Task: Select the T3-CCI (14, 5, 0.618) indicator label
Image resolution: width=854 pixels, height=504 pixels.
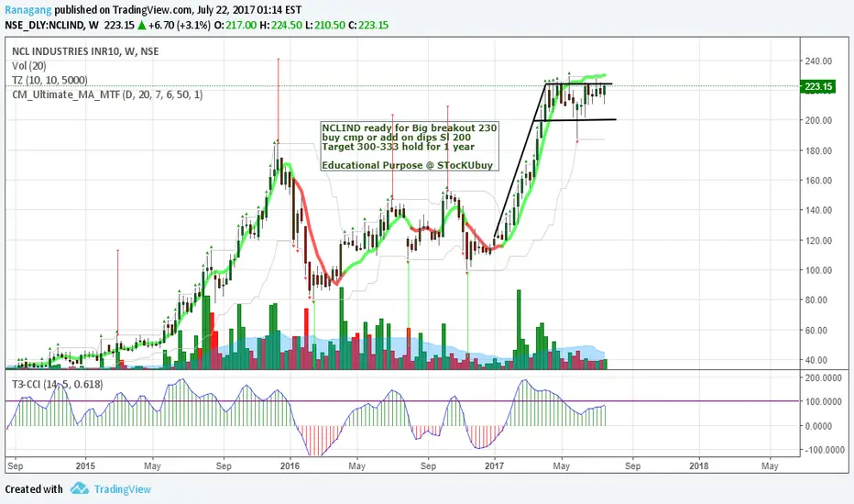Action: pyautogui.click(x=57, y=384)
